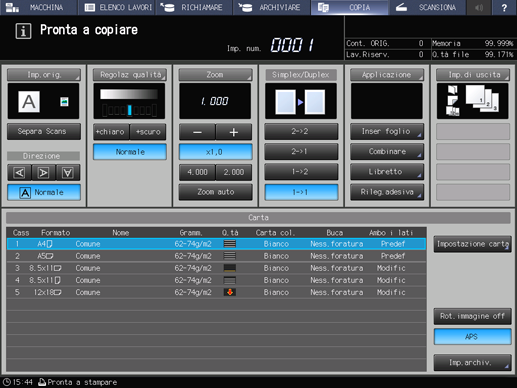Select Normale density setting
517x388 pixels.
coord(130,152)
